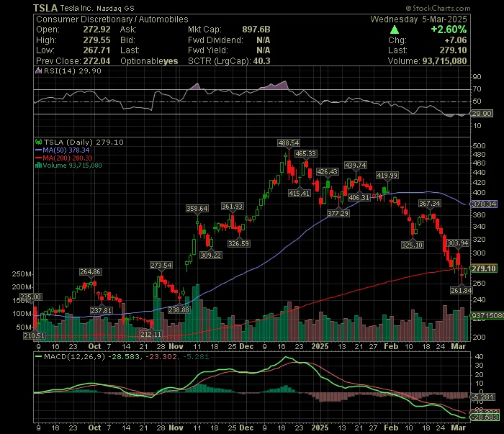Click the 279.10 last price axis tag

(x=484, y=268)
